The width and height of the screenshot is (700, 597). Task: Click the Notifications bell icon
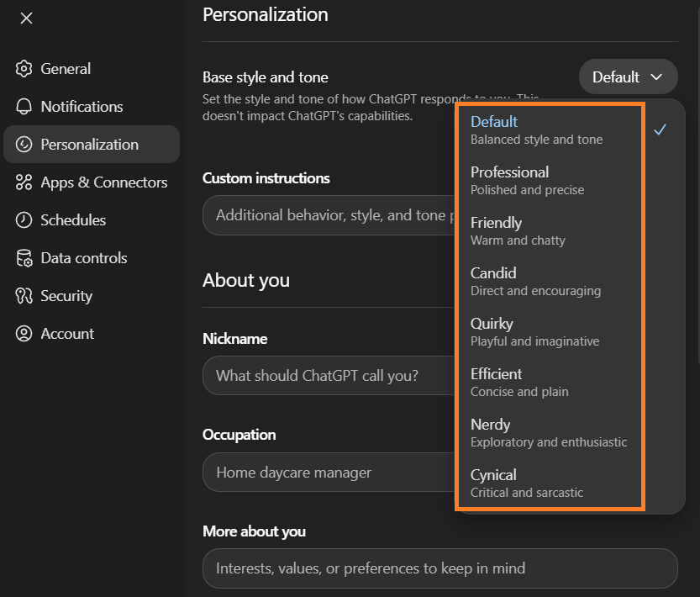[24, 107]
